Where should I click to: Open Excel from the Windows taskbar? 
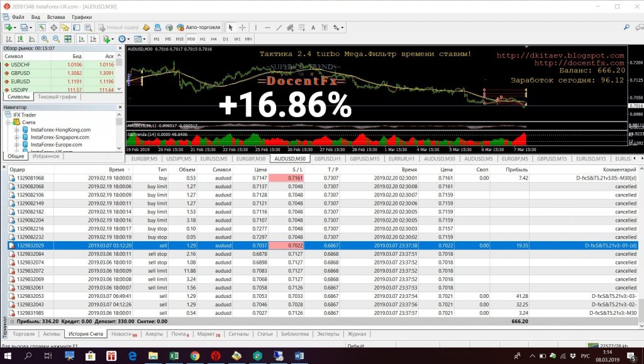point(174,356)
